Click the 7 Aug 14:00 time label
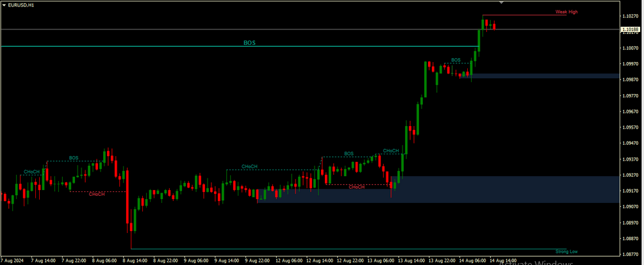This screenshot has height=265, width=644. point(43,261)
